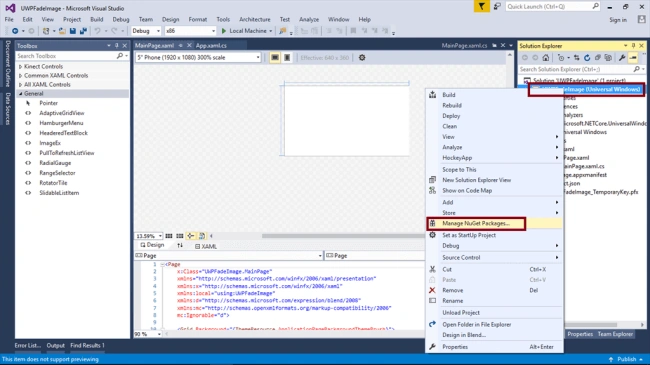Viewport: 650px width, 365px height.
Task: Click the Save toolbar icon
Action: (73, 31)
